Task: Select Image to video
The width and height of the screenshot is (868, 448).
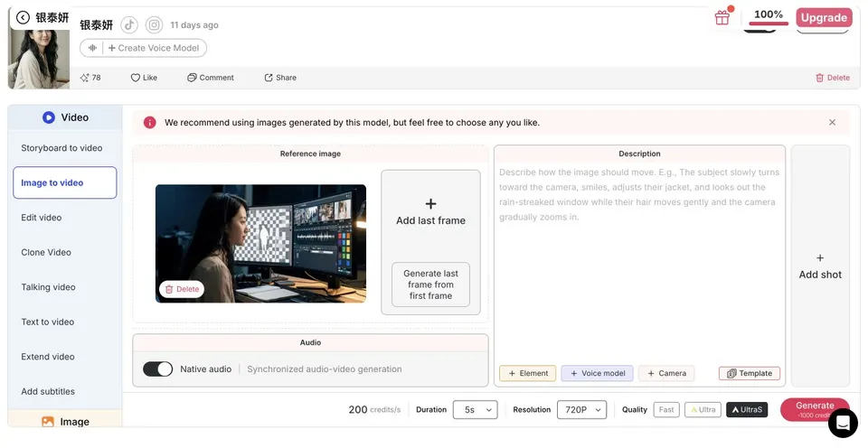Action: [x=65, y=182]
